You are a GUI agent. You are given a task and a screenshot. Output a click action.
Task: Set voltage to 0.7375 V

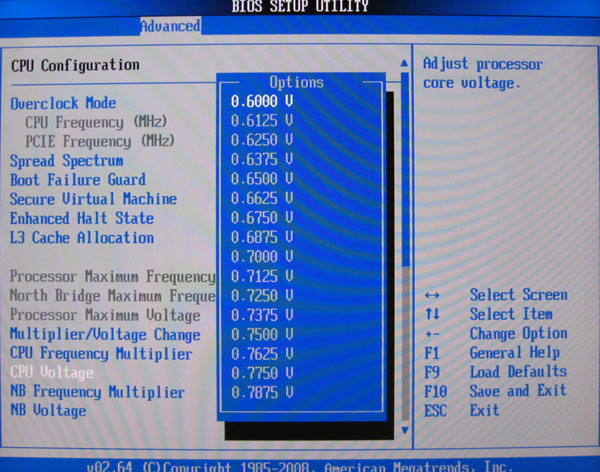[262, 315]
